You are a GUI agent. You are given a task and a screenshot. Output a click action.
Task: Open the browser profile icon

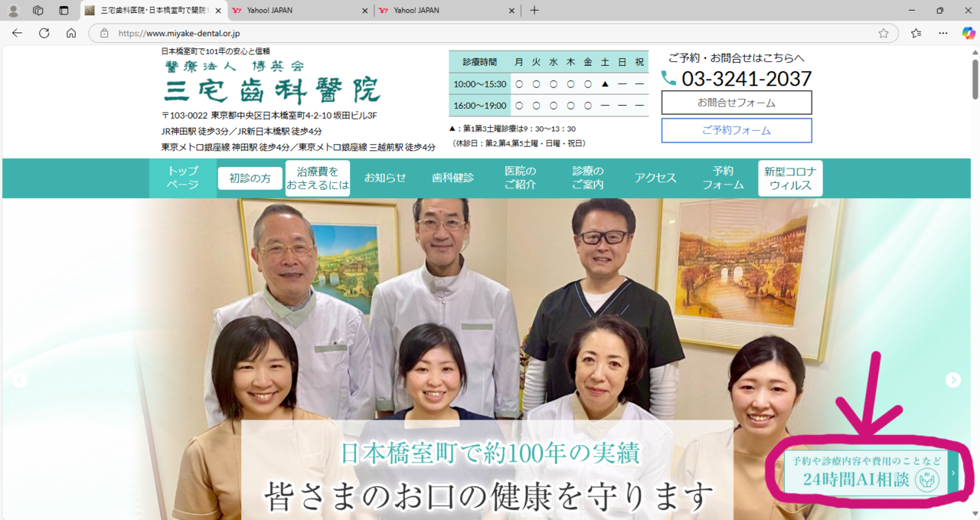click(13, 11)
